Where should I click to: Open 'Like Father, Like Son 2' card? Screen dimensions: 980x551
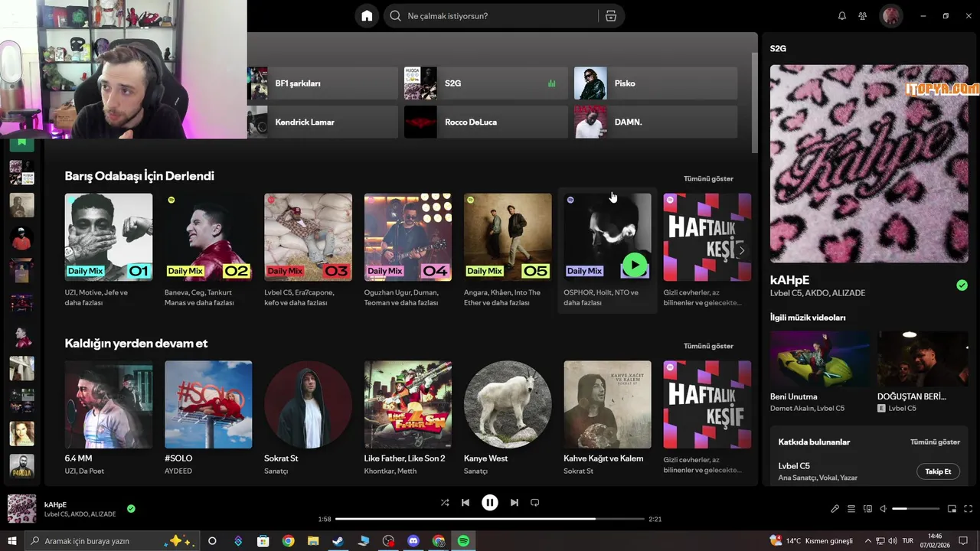tap(408, 419)
